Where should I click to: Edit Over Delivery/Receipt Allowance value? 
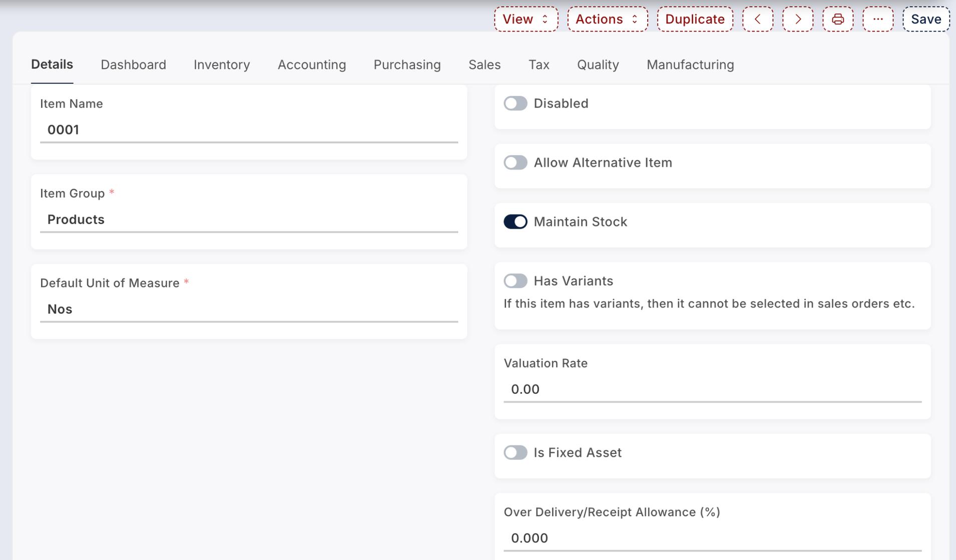click(x=712, y=538)
